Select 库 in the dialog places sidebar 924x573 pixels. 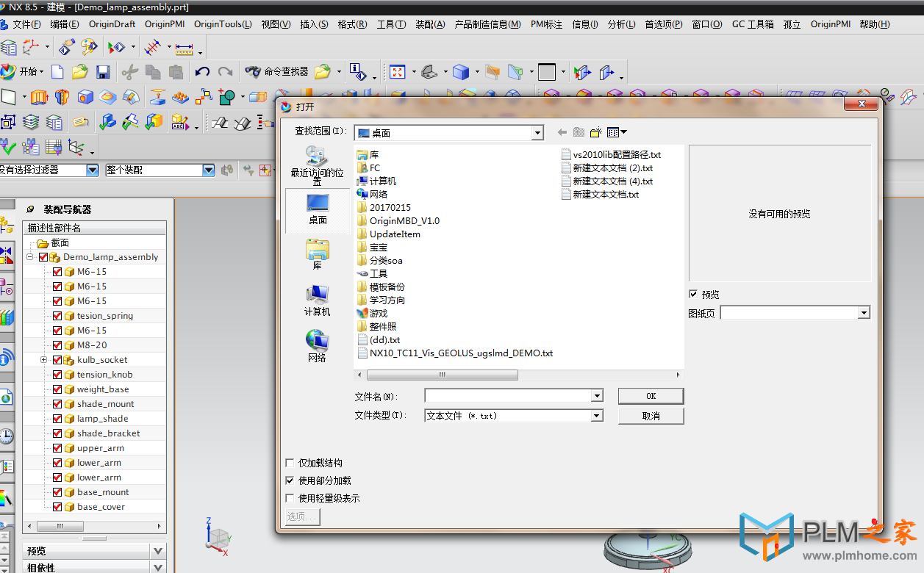coord(317,254)
